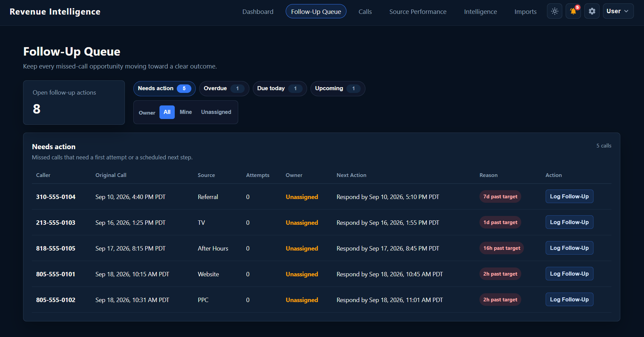Click the 1d past target badge
Screen dimensions: 644x337
pyautogui.click(x=500, y=222)
